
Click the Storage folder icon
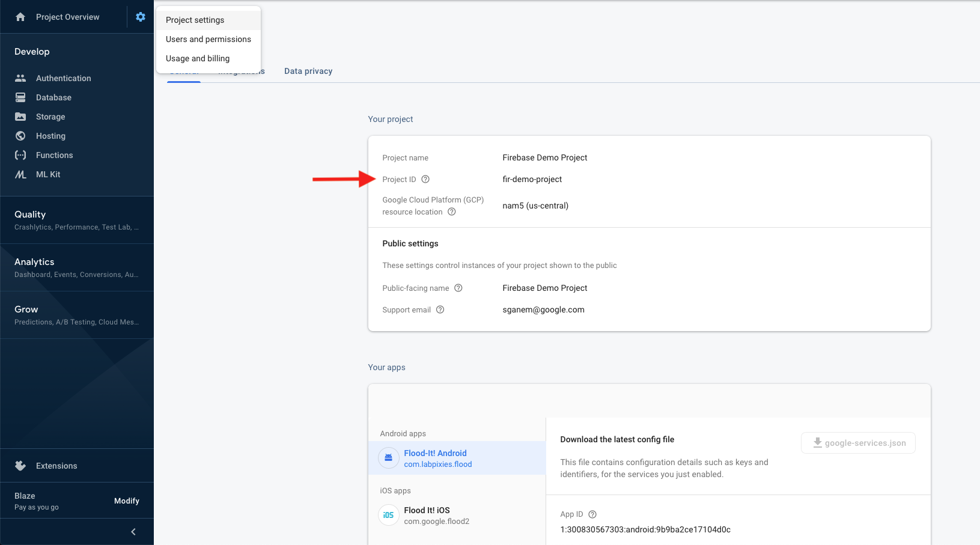(x=20, y=117)
